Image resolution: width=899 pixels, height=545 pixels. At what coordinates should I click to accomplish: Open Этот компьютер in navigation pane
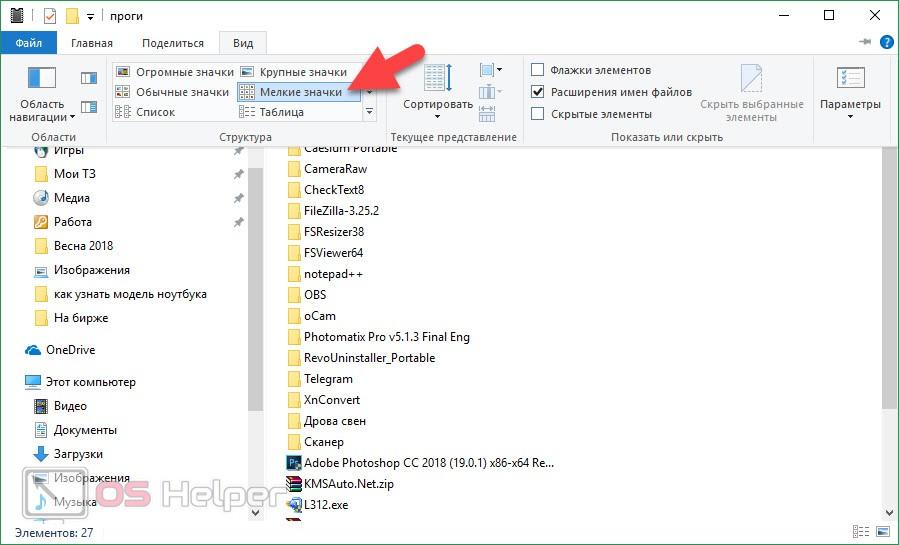point(90,382)
